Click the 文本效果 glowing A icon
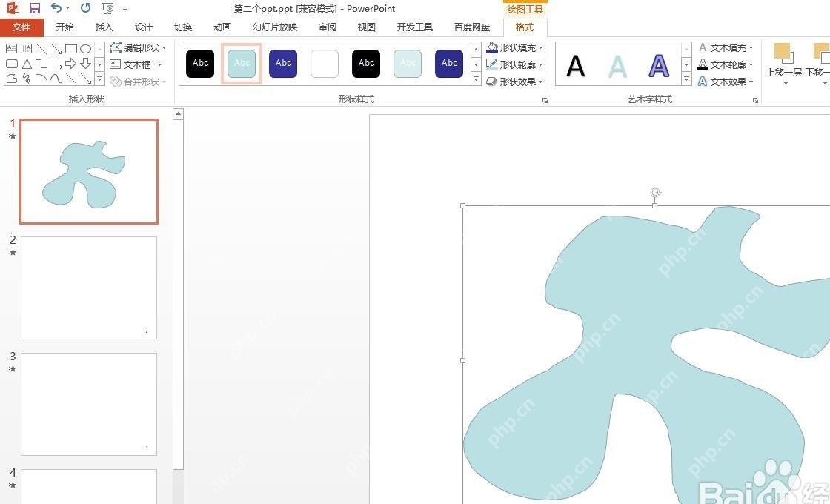 (x=703, y=82)
